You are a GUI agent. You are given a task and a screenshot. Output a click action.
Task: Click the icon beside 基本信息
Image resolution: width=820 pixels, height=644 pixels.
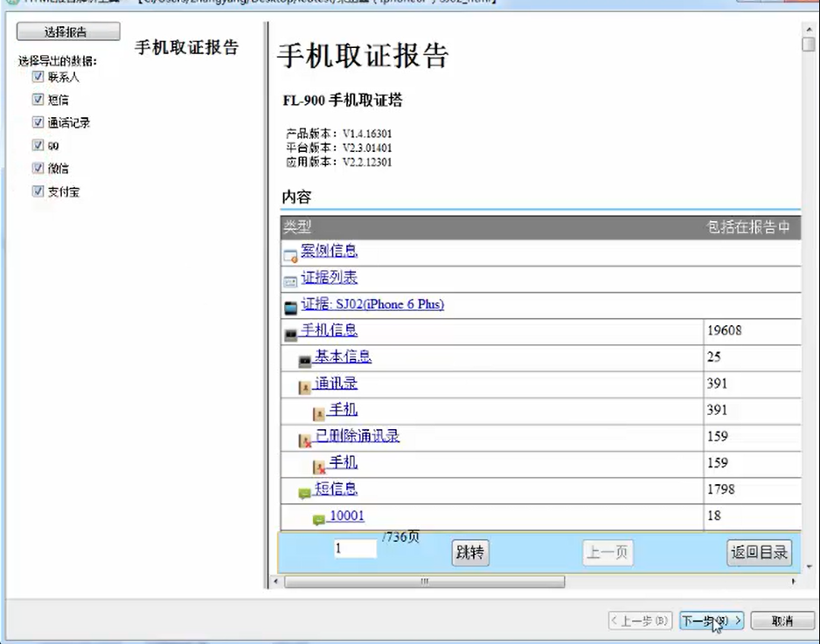tap(305, 361)
